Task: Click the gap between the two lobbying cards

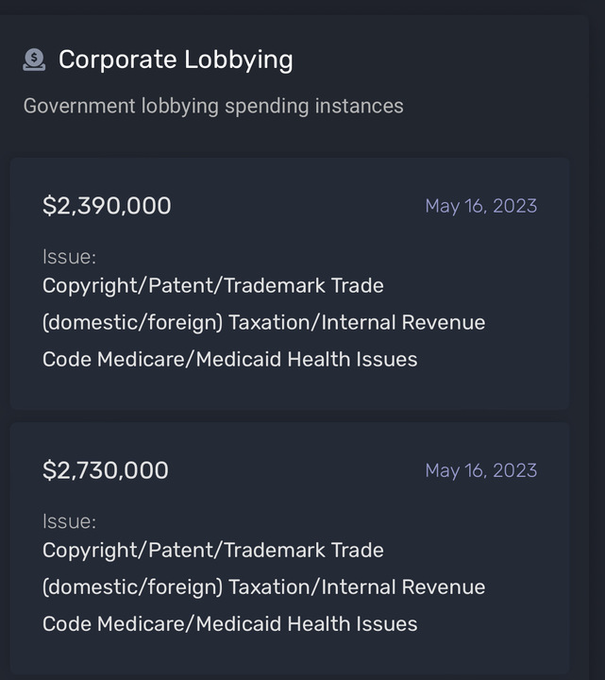Action: pyautogui.click(x=289, y=416)
